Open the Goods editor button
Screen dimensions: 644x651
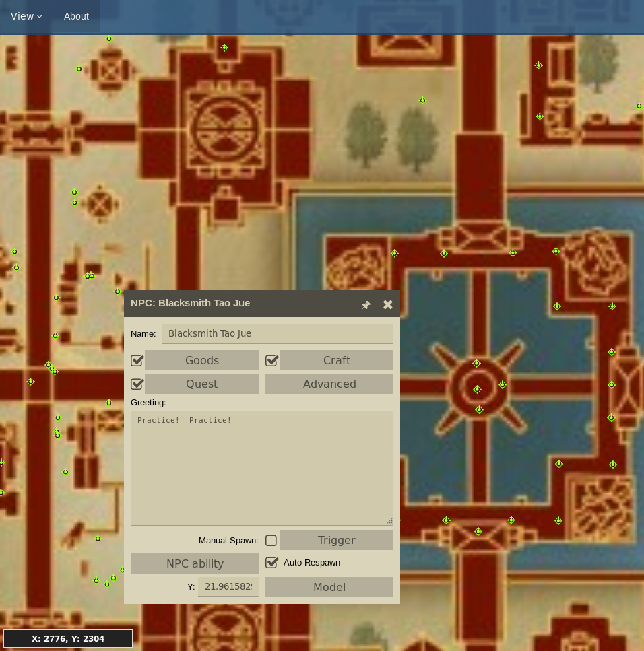201,360
